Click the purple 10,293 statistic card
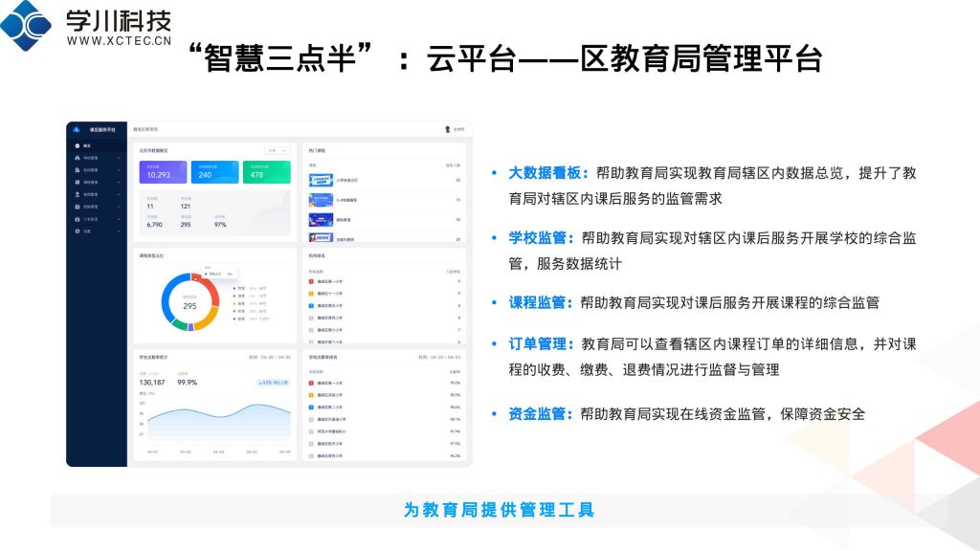The height and width of the screenshot is (551, 980). point(163,171)
